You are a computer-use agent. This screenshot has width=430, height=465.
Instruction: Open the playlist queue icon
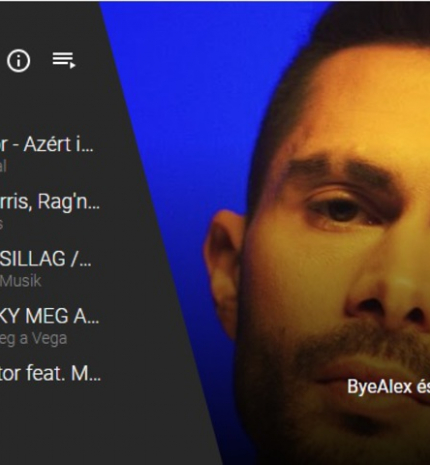tap(64, 60)
